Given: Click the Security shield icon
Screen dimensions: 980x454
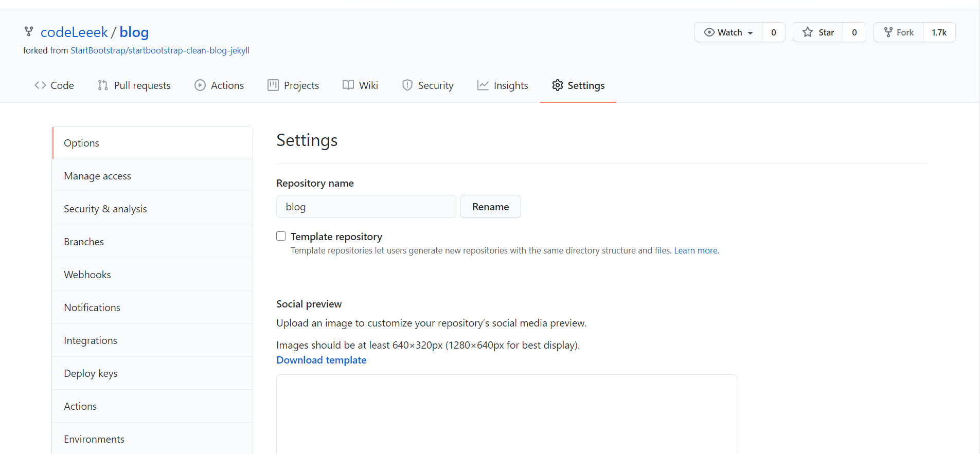Looking at the screenshot, I should pyautogui.click(x=407, y=85).
